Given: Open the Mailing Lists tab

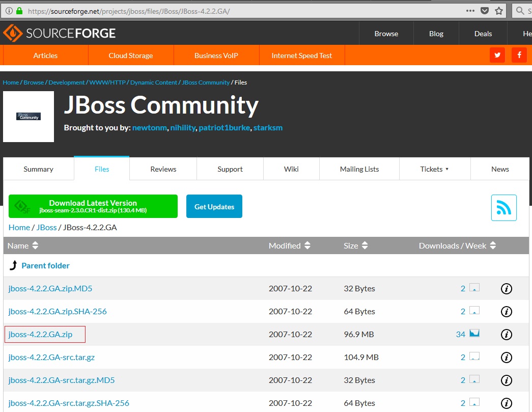Looking at the screenshot, I should (x=359, y=169).
